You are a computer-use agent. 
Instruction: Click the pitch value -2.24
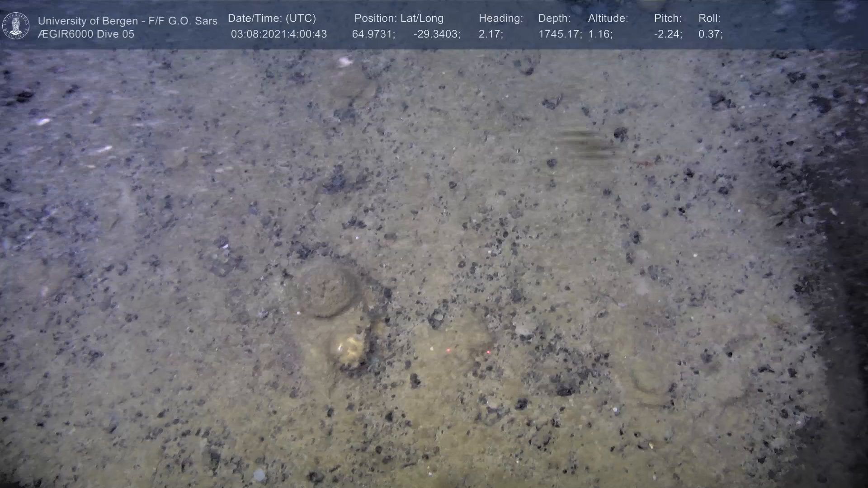(x=668, y=34)
